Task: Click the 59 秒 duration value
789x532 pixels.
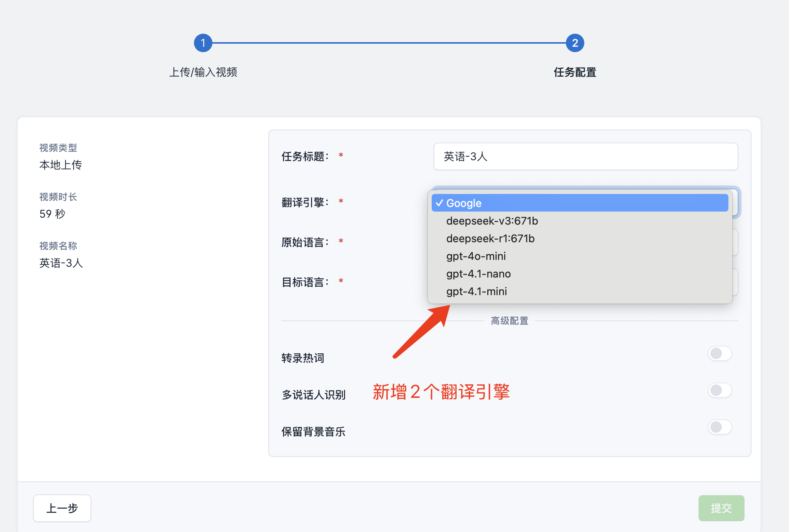Action: (52, 214)
